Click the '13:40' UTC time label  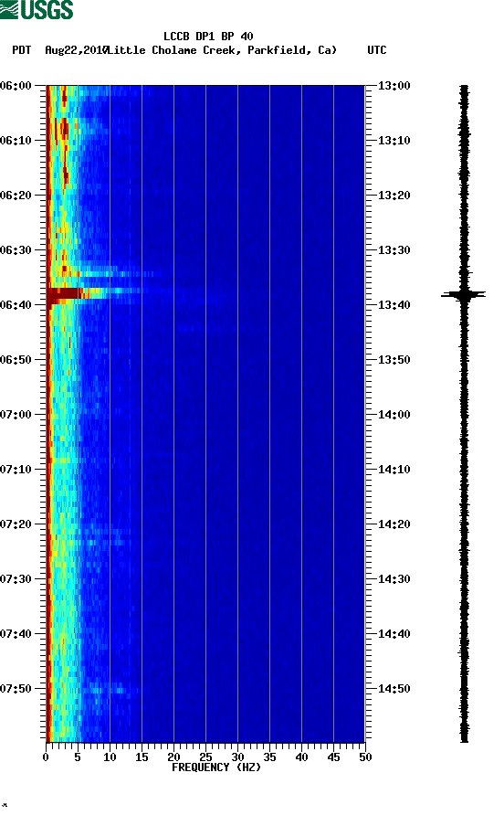(394, 305)
